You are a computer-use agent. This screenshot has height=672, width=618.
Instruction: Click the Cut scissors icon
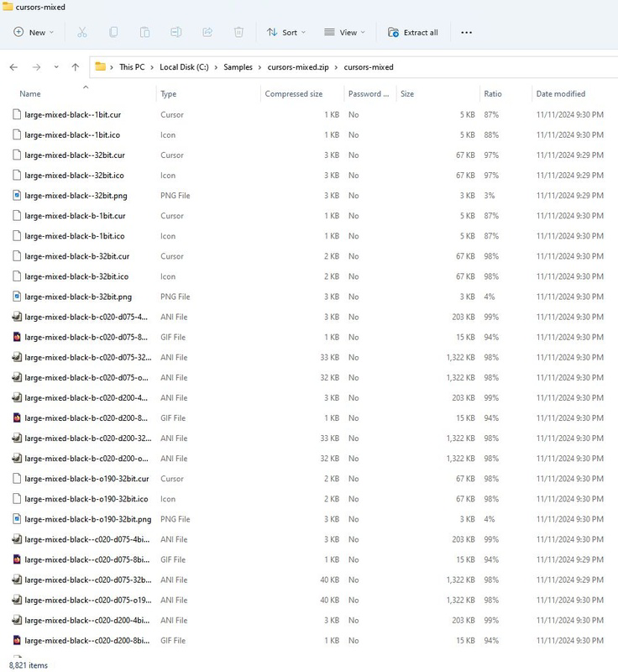[x=81, y=33]
